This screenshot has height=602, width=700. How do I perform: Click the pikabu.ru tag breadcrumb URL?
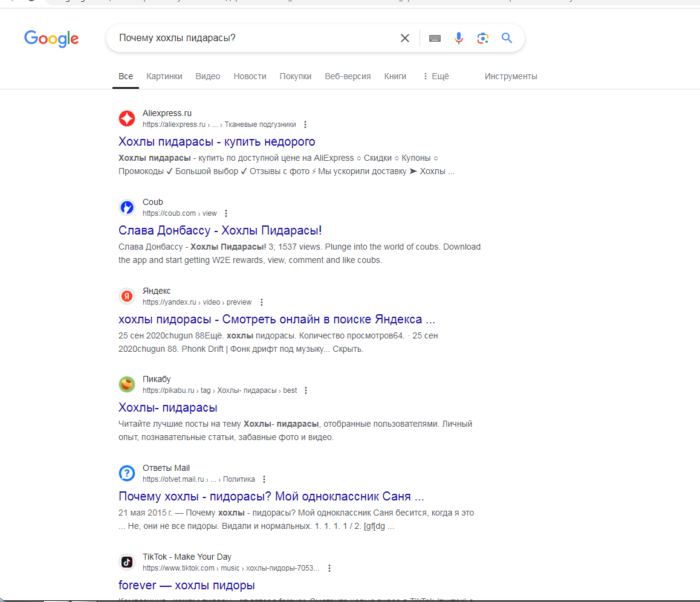pos(219,390)
